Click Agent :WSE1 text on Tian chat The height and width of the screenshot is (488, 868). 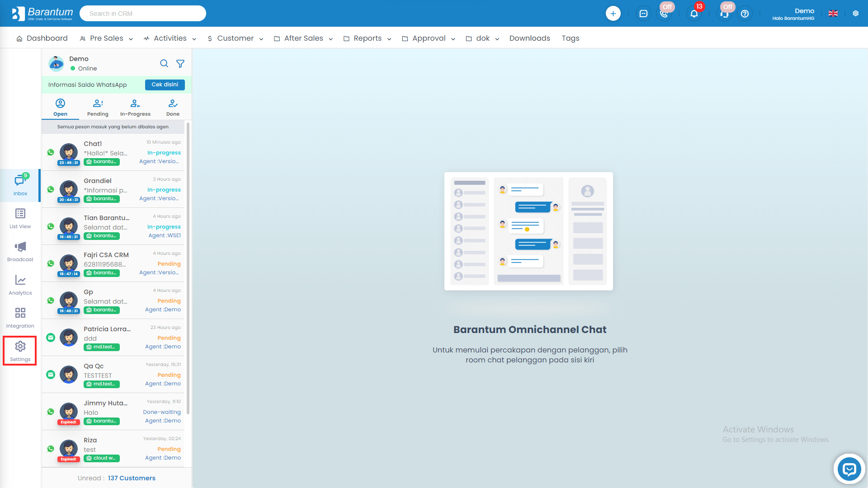point(165,235)
